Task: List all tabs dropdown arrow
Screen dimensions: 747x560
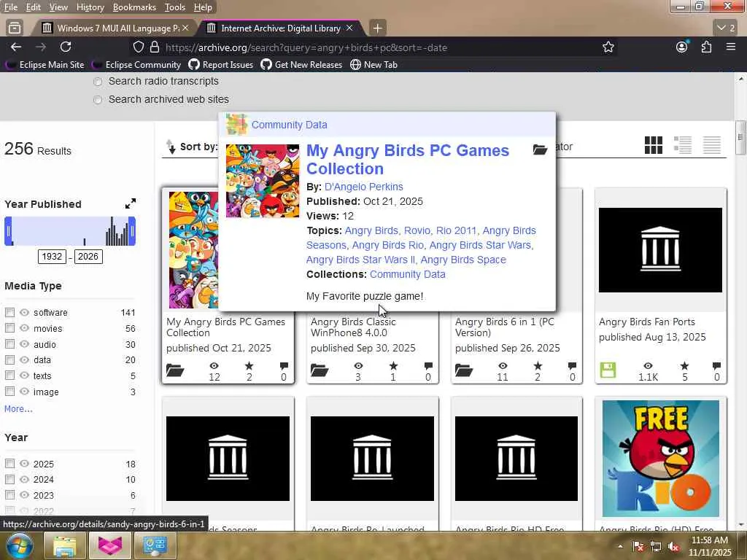Action: (x=726, y=28)
